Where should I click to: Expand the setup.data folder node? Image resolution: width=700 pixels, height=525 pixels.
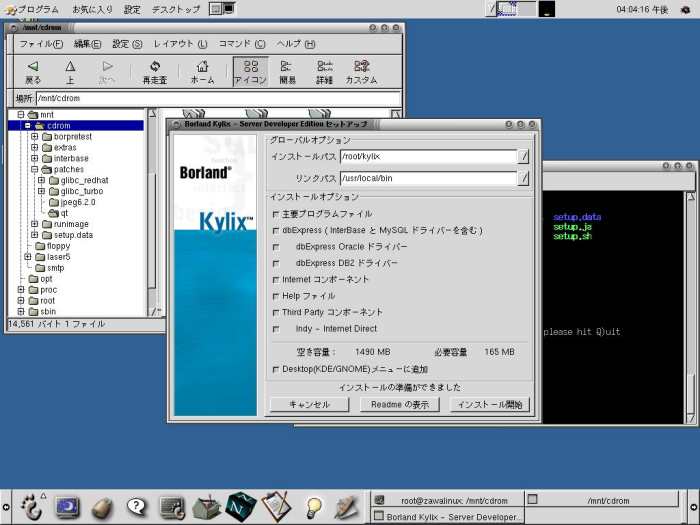click(34, 235)
